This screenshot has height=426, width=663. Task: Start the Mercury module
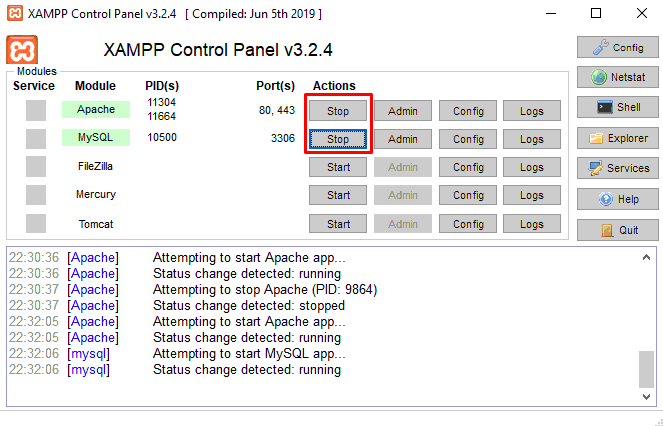tap(338, 195)
